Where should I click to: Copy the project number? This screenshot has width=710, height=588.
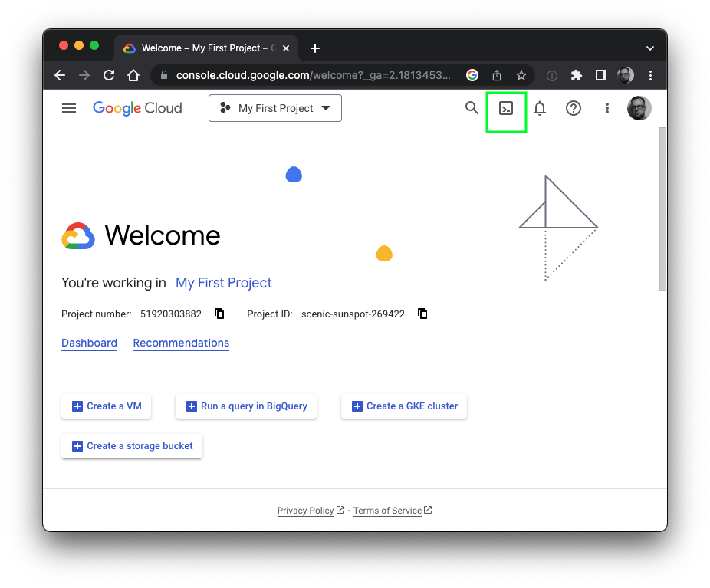click(x=219, y=314)
